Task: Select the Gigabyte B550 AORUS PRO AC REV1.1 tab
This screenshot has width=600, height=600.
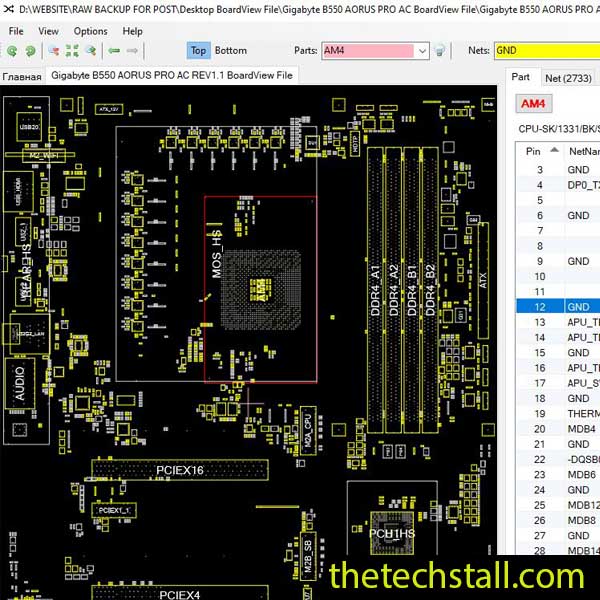Action: pos(172,75)
